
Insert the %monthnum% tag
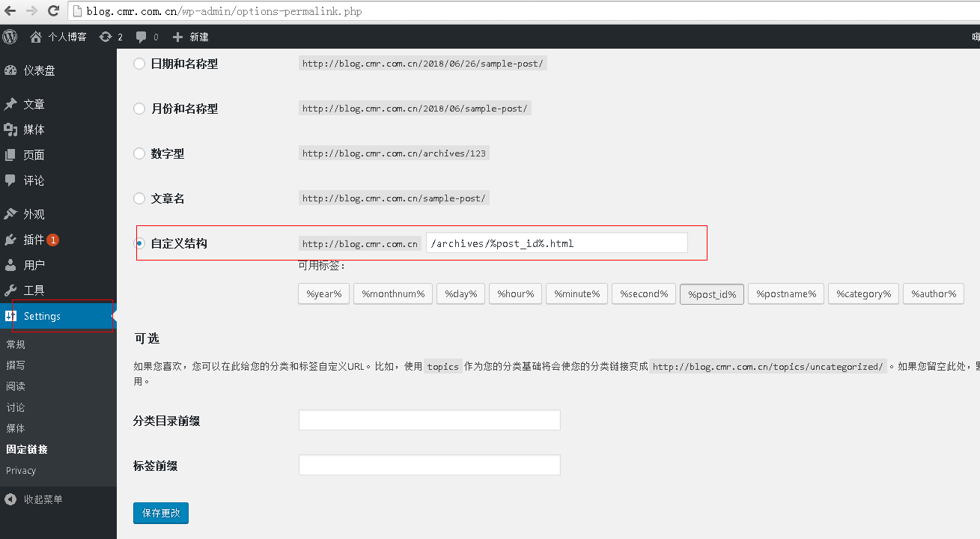[393, 293]
